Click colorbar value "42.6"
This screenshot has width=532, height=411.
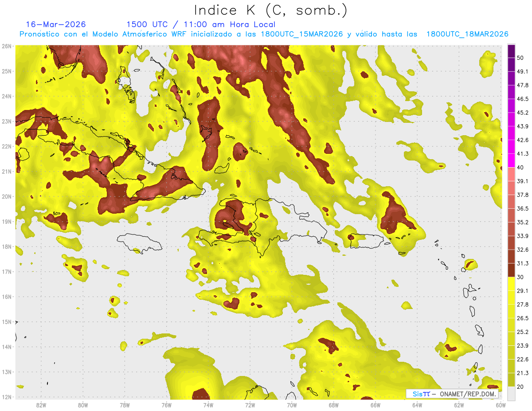click(522, 140)
